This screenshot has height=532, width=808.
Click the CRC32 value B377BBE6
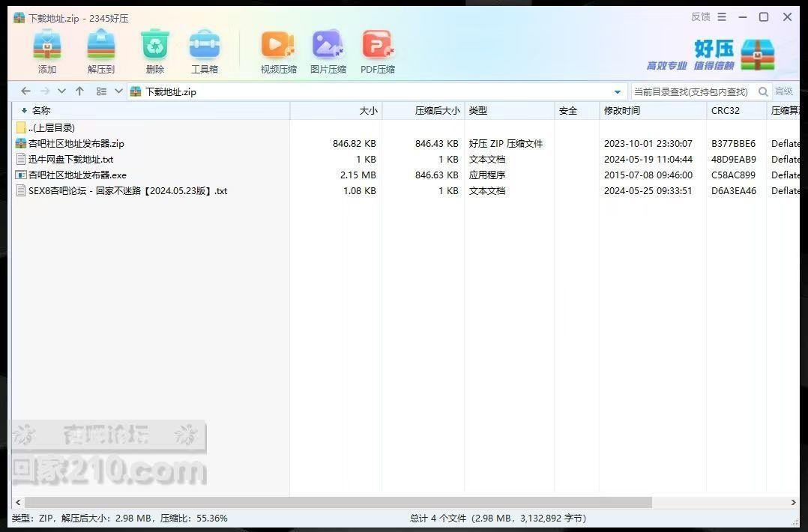point(733,144)
